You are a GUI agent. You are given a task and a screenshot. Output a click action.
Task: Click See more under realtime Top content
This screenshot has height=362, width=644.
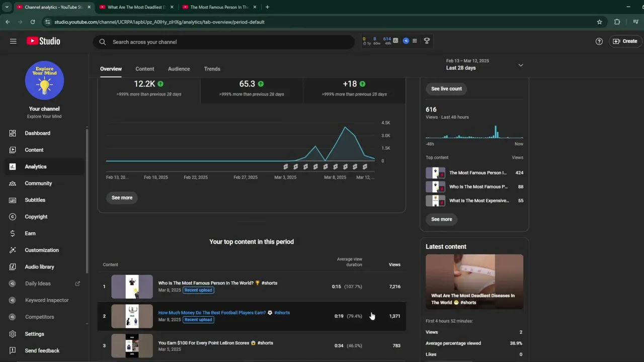(441, 219)
